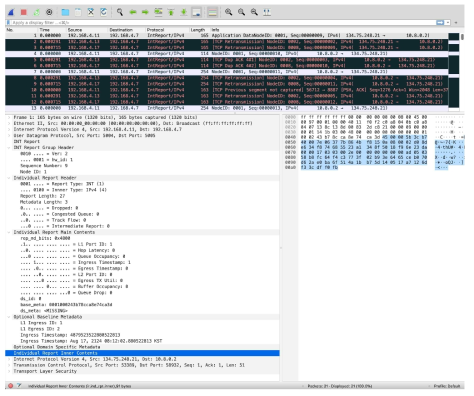Go forward with the green right arrow
Viewport: 474px width, 396px height.
point(145,12)
